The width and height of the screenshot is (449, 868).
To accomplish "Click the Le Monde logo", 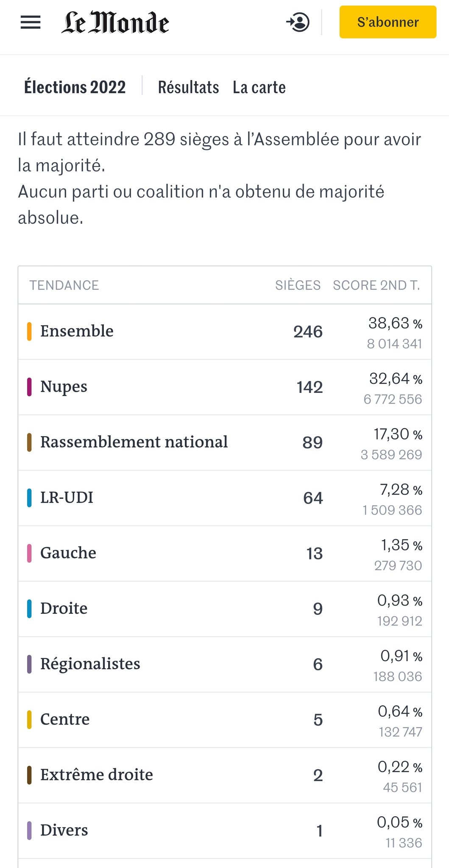I will point(115,22).
